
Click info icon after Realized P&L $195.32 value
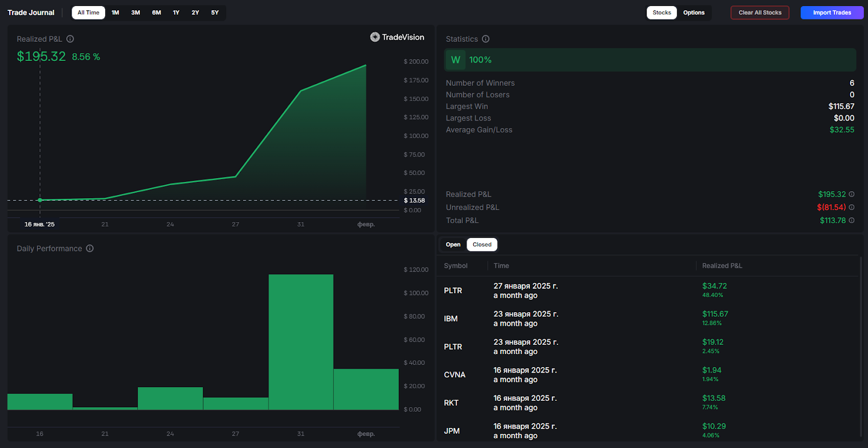tap(852, 194)
